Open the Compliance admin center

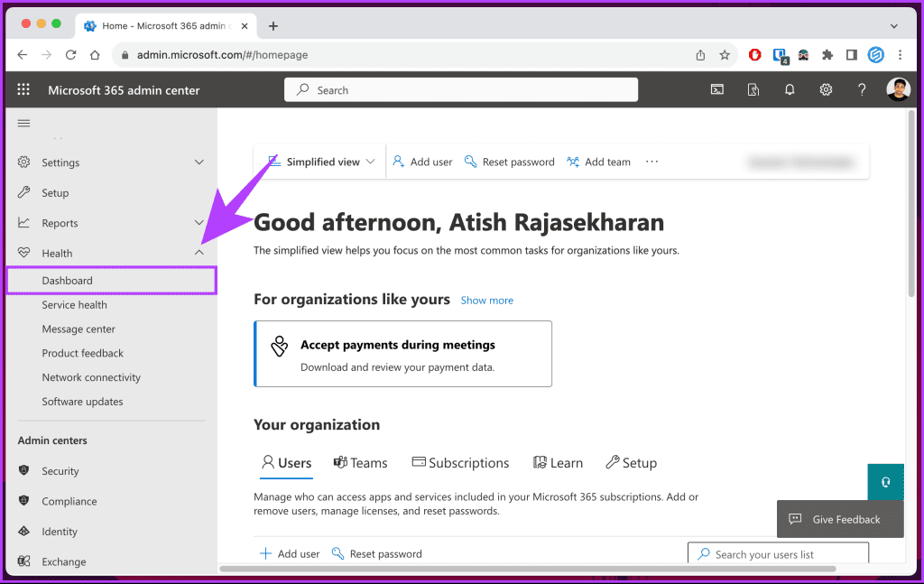69,501
